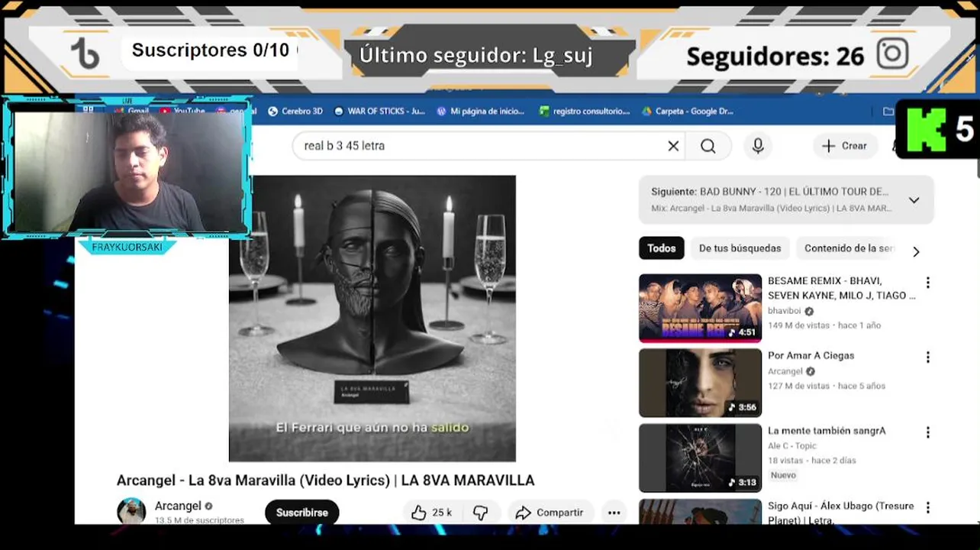Show more filter chips with right arrow

(x=916, y=251)
